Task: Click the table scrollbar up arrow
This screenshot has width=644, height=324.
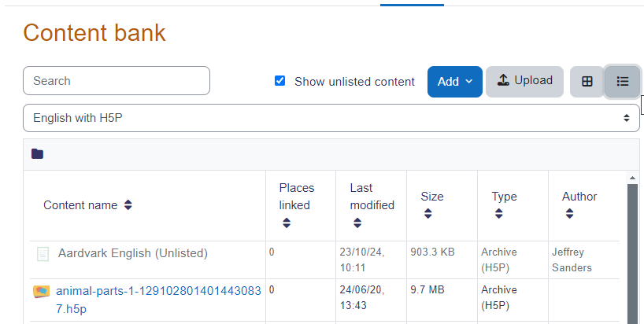Action: click(632, 178)
